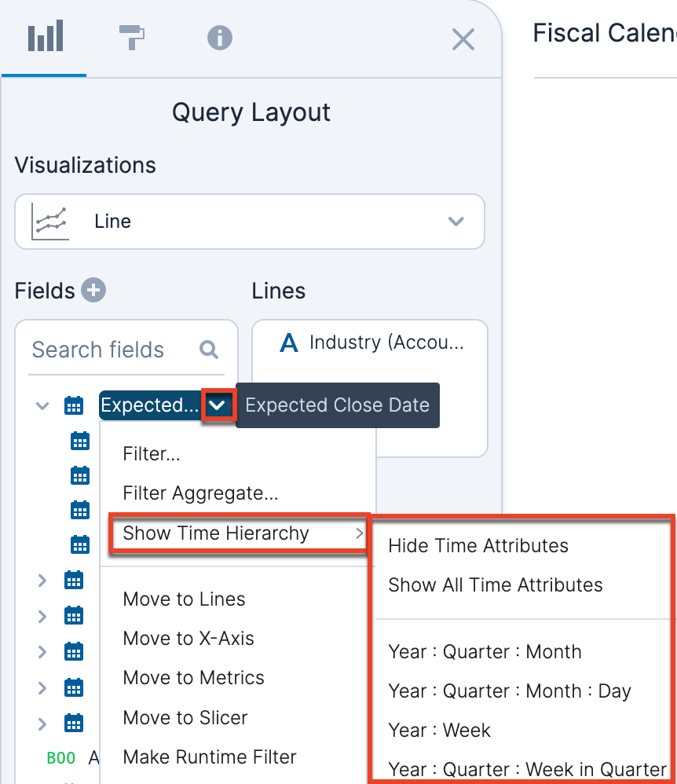Image resolution: width=677 pixels, height=784 pixels.
Task: Select Filter... from the context menu
Action: (152, 453)
